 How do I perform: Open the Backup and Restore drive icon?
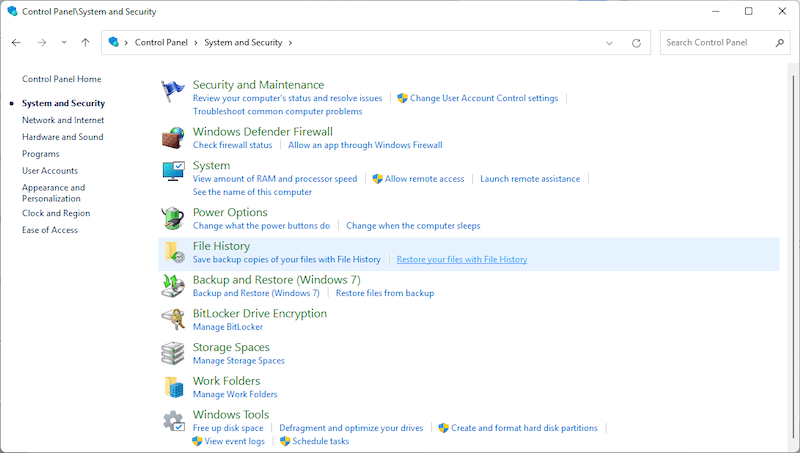(x=173, y=286)
